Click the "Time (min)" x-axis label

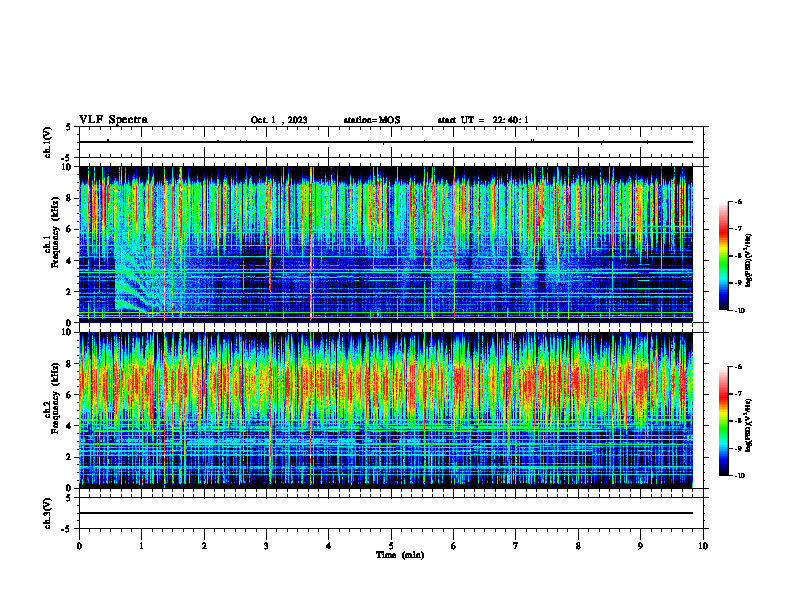(x=400, y=555)
